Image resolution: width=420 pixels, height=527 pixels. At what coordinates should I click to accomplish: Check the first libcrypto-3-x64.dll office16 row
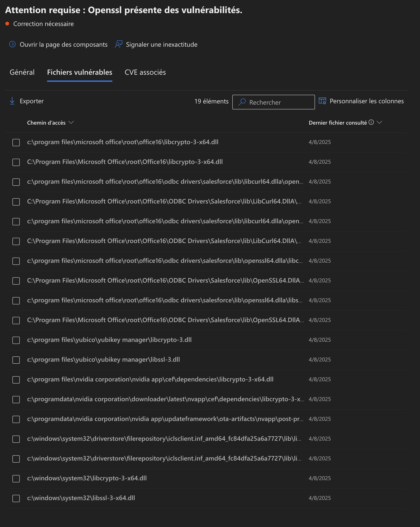click(x=16, y=143)
